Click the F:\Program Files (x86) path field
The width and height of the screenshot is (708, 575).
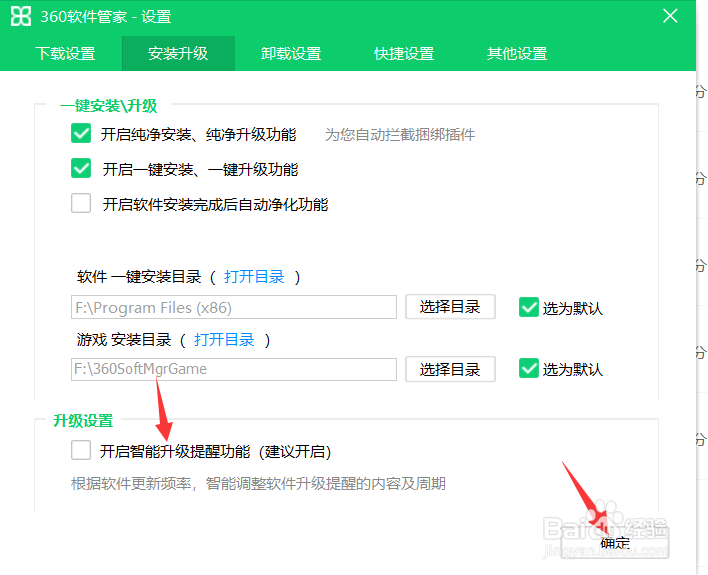pos(234,307)
